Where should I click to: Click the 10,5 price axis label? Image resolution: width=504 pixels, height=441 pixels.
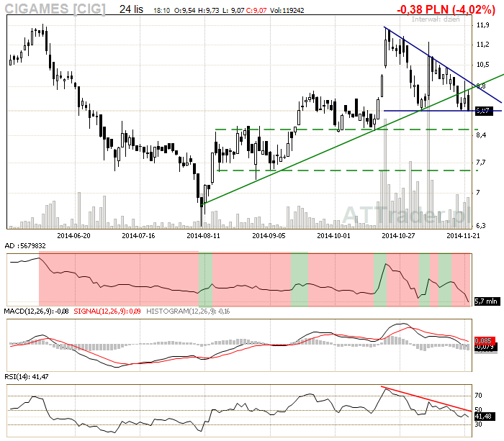[x=483, y=65]
